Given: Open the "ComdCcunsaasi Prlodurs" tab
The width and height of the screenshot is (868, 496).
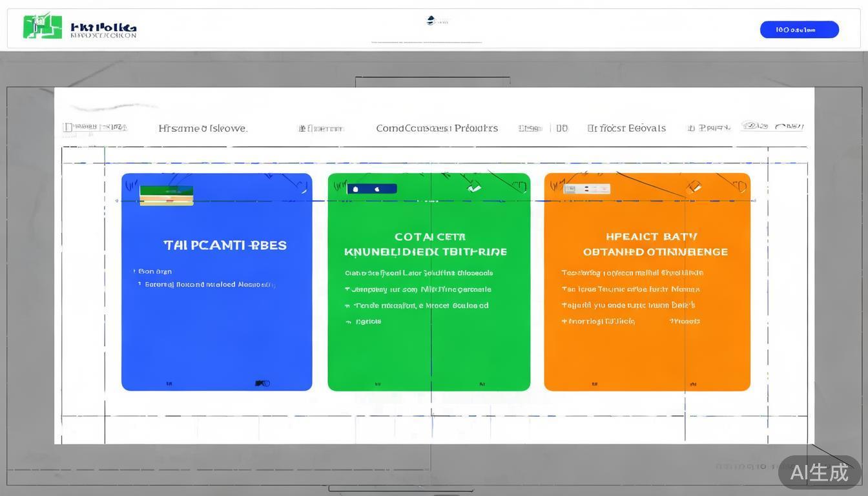Looking at the screenshot, I should point(437,129).
